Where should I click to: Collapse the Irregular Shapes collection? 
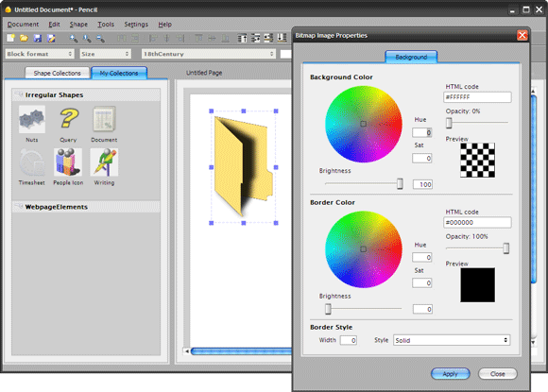tap(19, 94)
